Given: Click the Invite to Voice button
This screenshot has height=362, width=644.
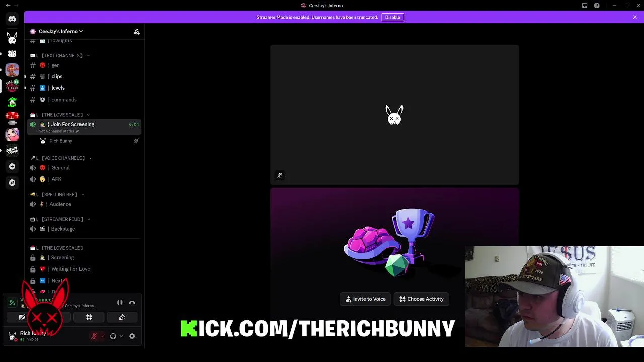Looking at the screenshot, I should click(x=366, y=299).
